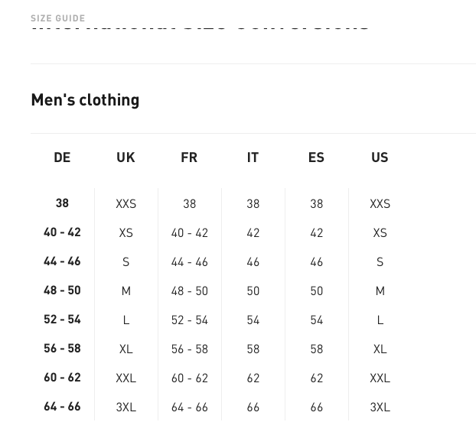This screenshot has height=448, width=476.
Task: Click the IT column header
Action: (253, 157)
